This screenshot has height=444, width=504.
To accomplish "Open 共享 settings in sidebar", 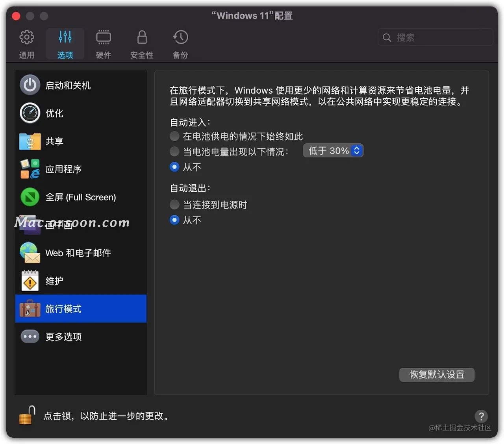I will (81, 141).
